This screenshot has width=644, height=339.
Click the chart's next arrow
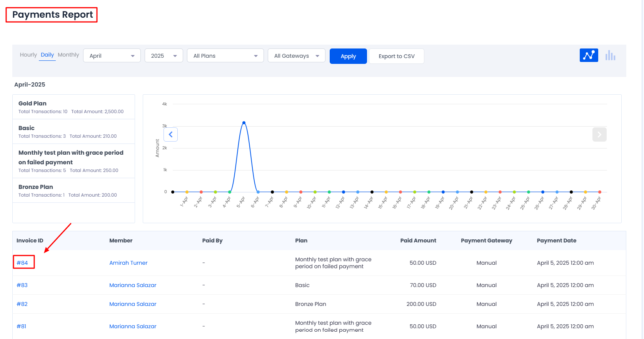(599, 135)
